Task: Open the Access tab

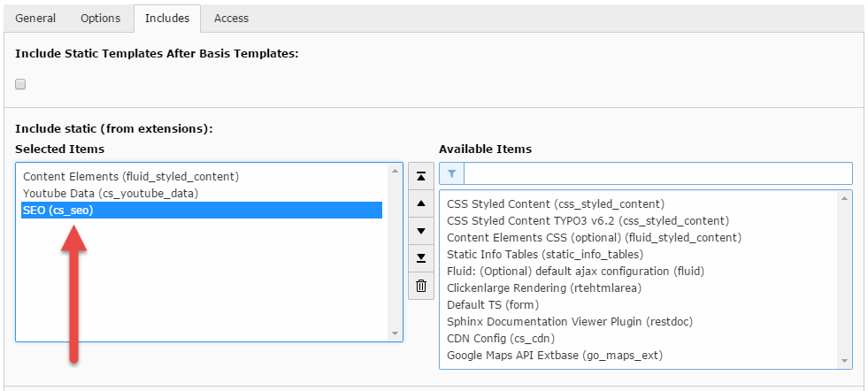Action: coord(231,18)
